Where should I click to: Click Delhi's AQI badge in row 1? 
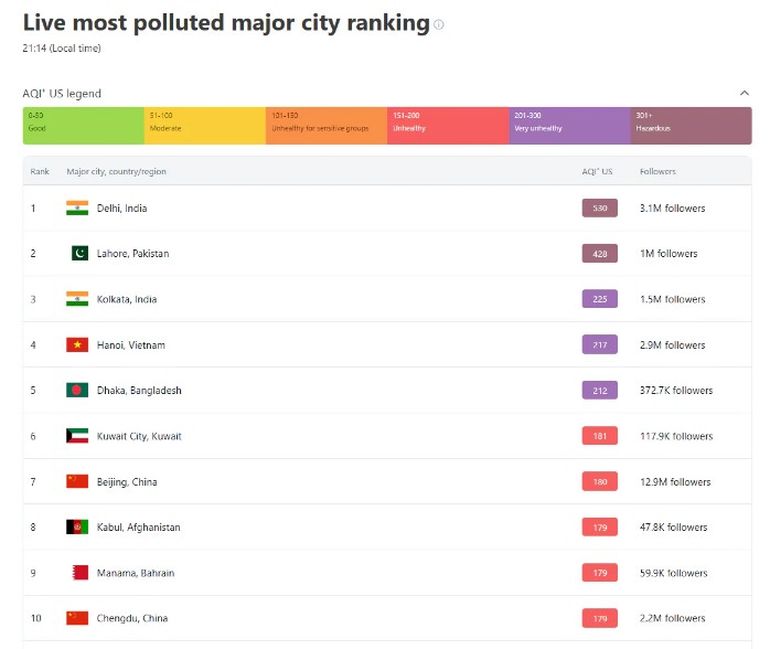(600, 208)
